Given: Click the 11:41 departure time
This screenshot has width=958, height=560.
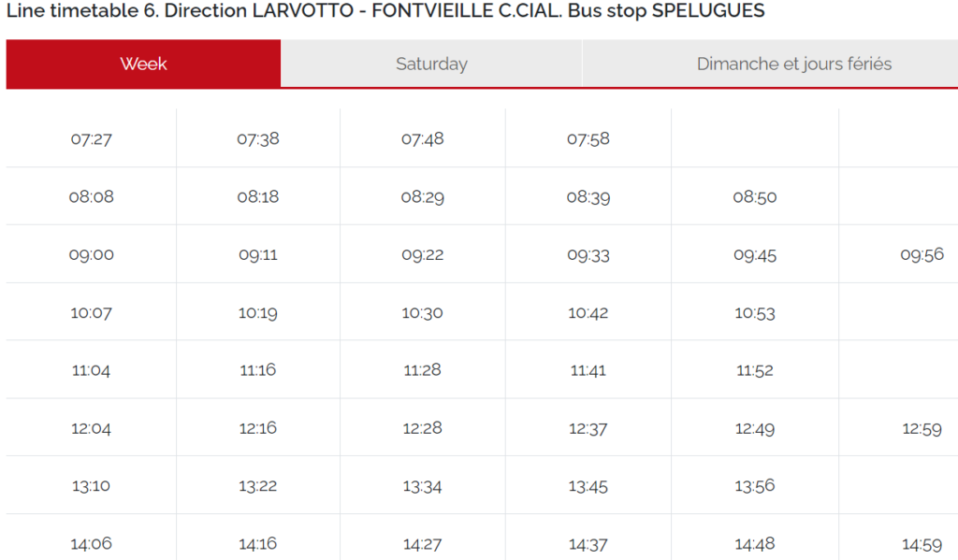Looking at the screenshot, I should [x=588, y=370].
